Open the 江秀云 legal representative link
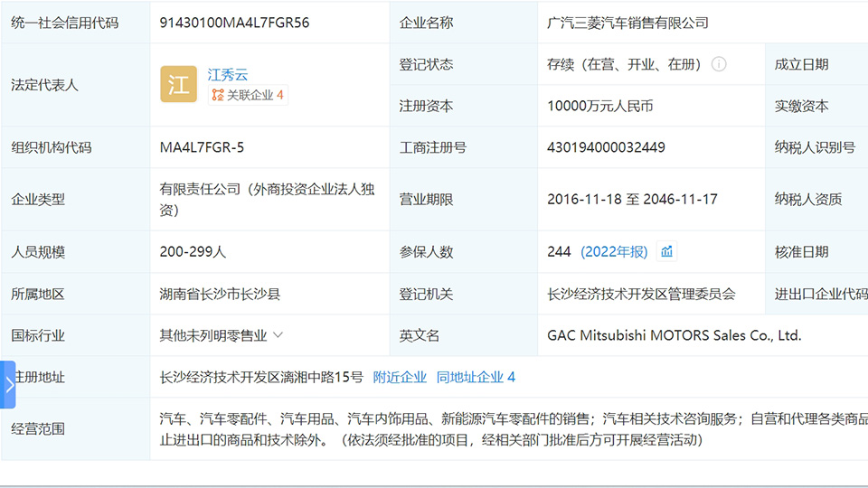The width and height of the screenshot is (868, 488). coord(228,75)
